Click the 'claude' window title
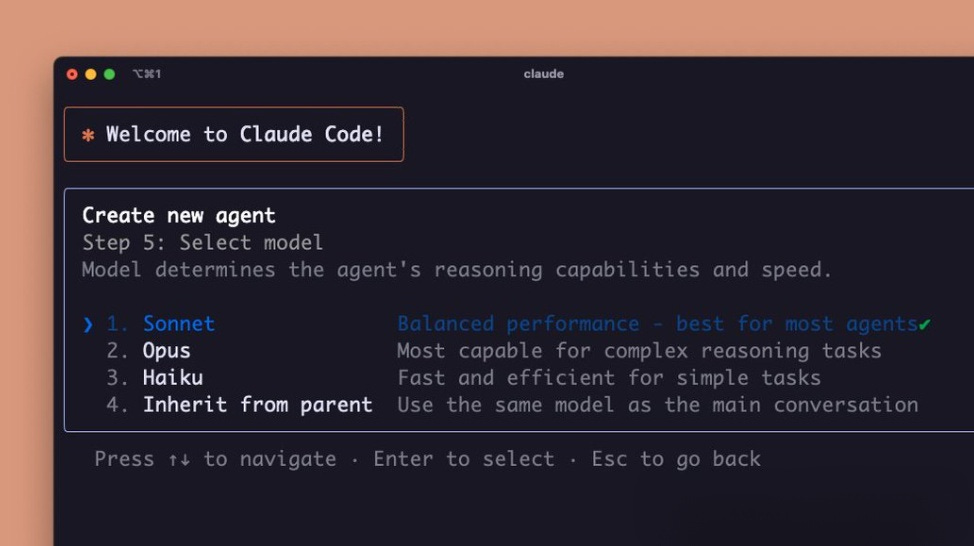The width and height of the screenshot is (974, 546). pos(544,74)
